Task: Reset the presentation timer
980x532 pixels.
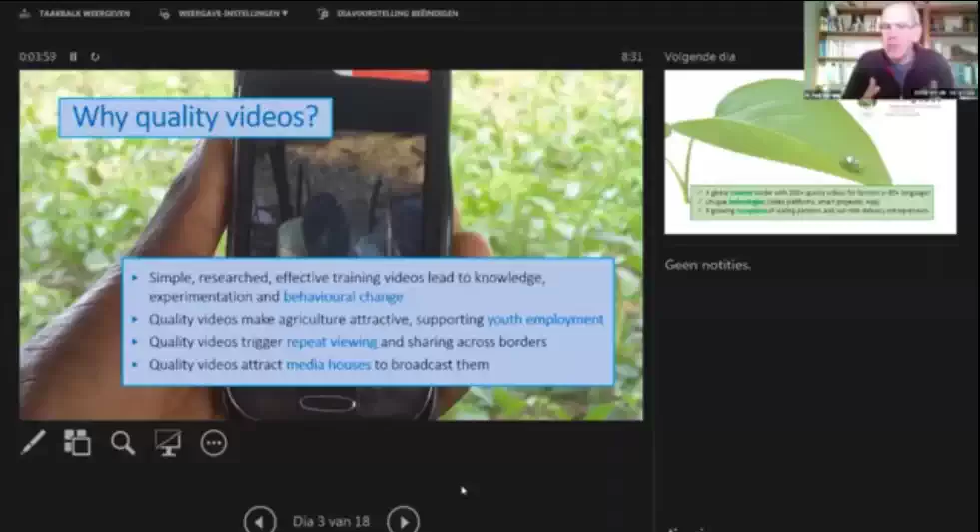Action: point(95,57)
